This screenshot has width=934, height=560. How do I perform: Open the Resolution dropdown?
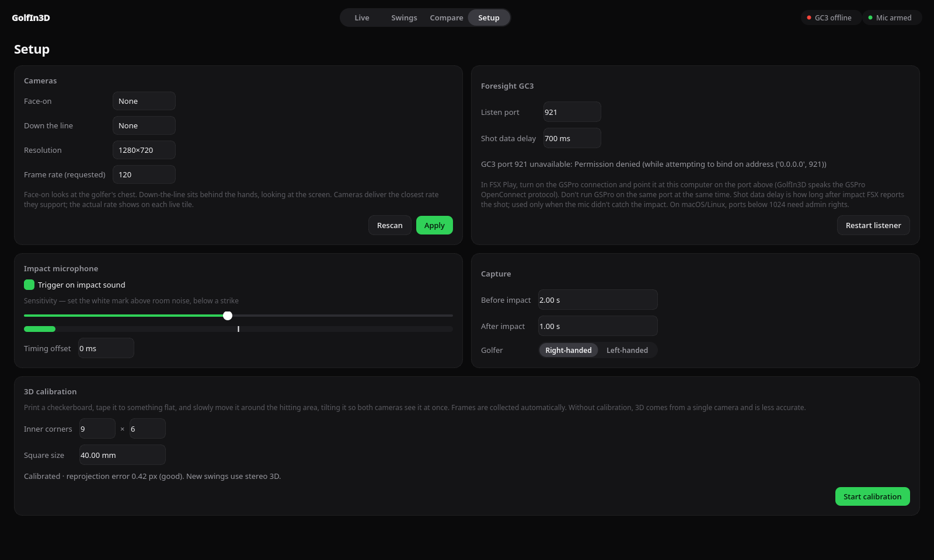(144, 150)
